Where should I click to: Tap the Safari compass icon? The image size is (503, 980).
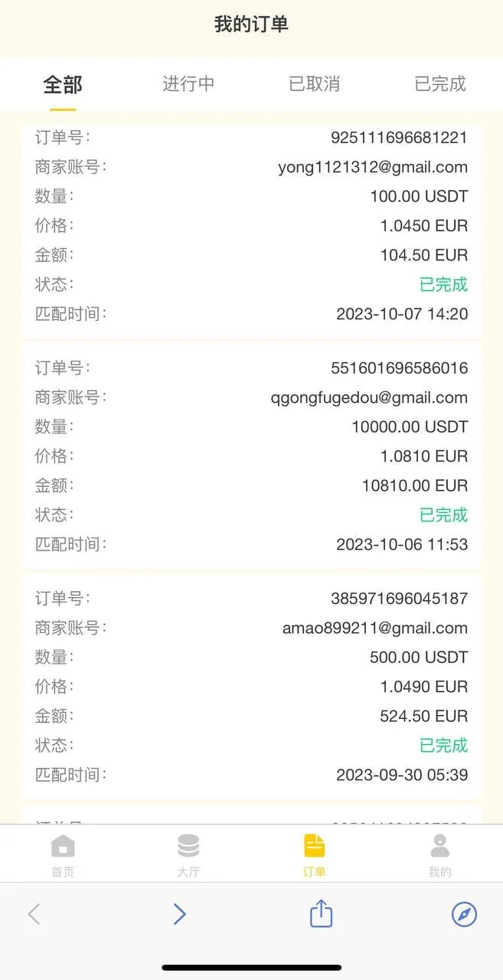click(x=464, y=913)
